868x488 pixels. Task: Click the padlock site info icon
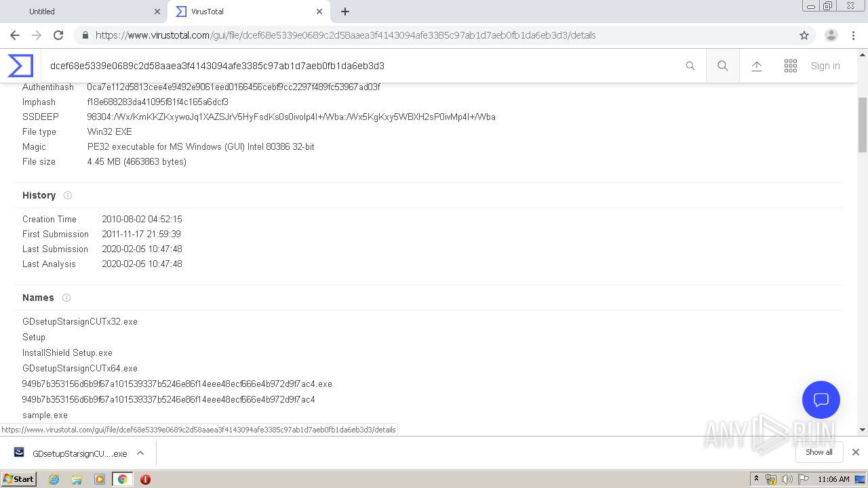[x=85, y=35]
